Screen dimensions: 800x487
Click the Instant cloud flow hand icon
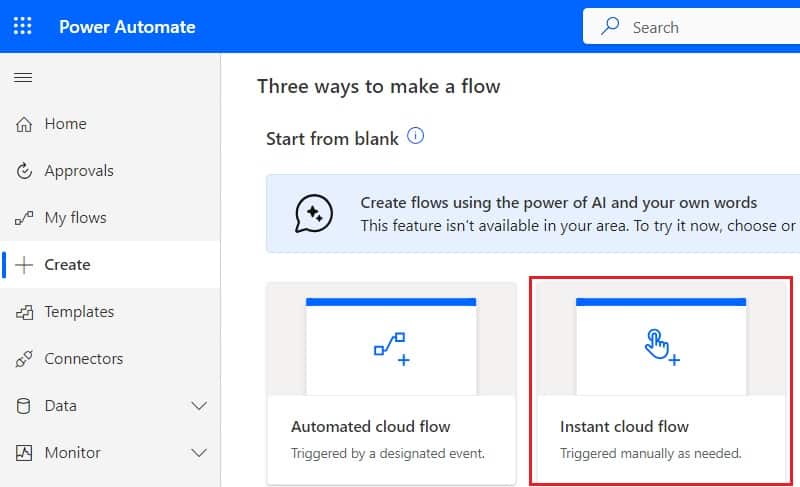pos(662,348)
